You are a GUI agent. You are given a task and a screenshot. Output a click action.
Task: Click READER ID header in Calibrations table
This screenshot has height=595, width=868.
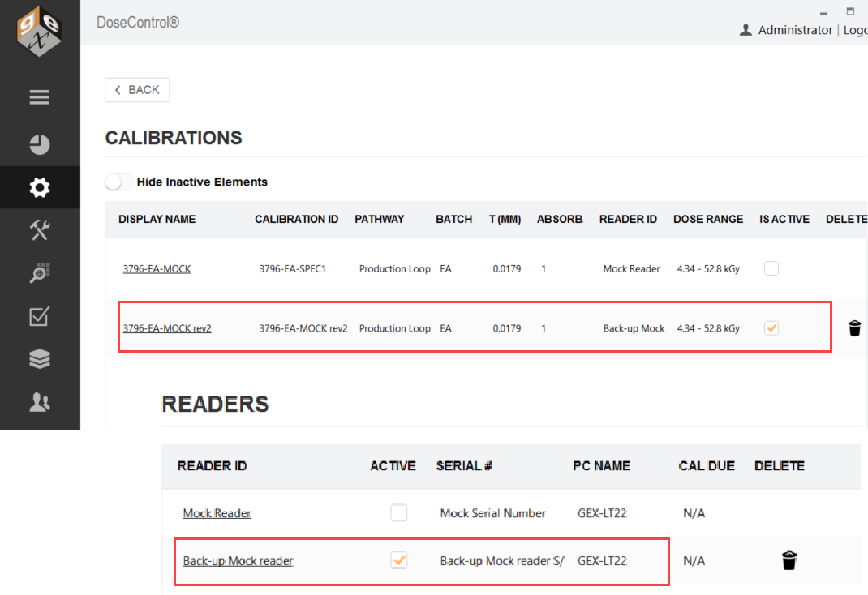point(628,219)
